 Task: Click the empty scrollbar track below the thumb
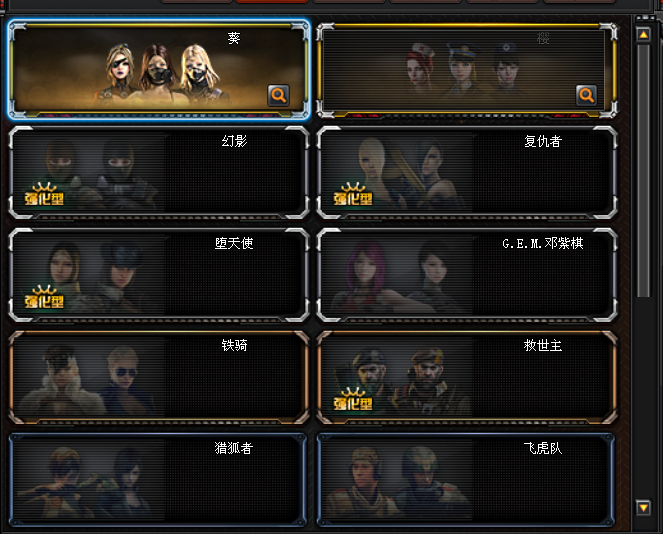point(643,397)
